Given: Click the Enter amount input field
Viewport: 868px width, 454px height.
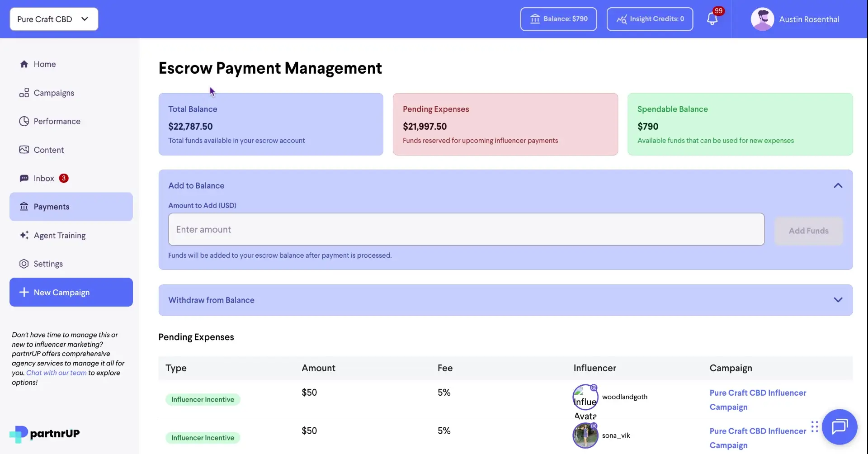Looking at the screenshot, I should (466, 229).
